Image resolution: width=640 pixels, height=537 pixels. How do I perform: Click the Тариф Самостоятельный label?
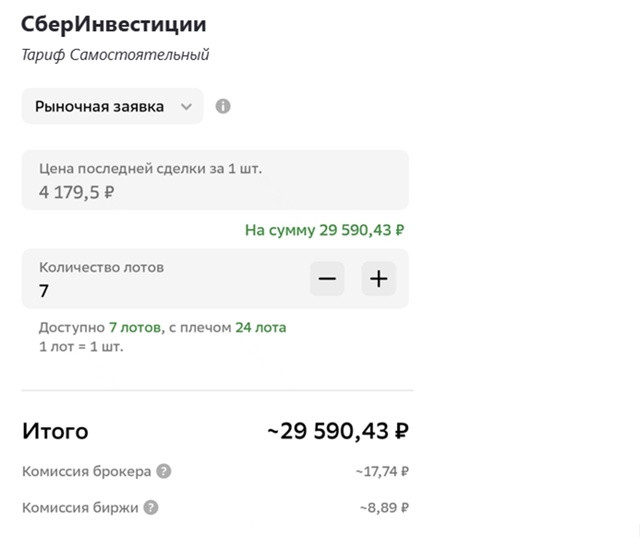(116, 55)
